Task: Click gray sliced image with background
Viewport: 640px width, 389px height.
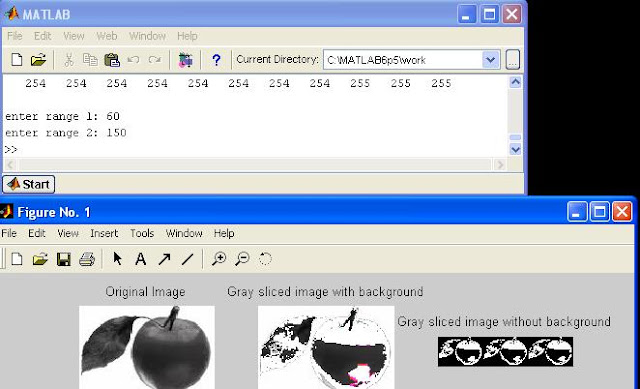Action: (x=326, y=347)
